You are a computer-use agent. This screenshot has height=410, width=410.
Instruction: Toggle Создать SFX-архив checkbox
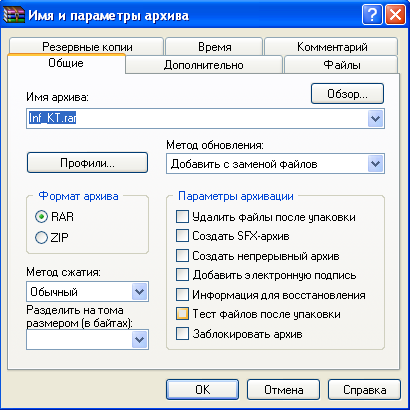[182, 236]
